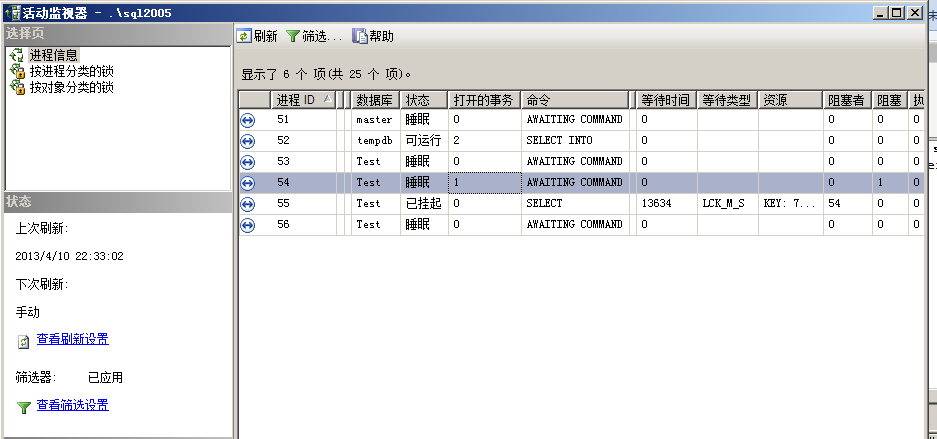The image size is (937, 439).
Task: Sort by the 阻塞者 column header
Action: (x=847, y=100)
